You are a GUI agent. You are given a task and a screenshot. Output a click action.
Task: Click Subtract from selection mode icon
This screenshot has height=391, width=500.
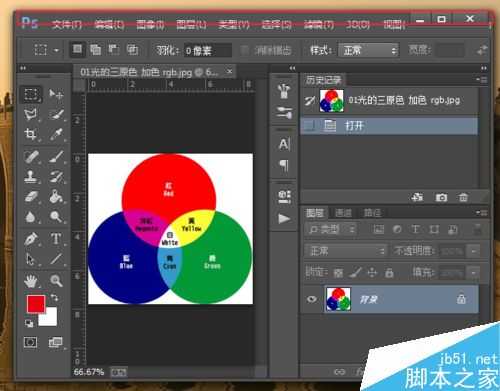[114, 50]
